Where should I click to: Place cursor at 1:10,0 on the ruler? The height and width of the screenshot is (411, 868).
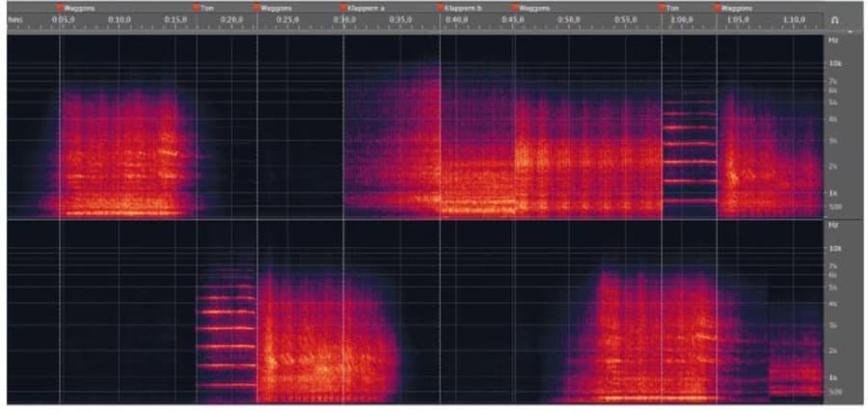794,20
